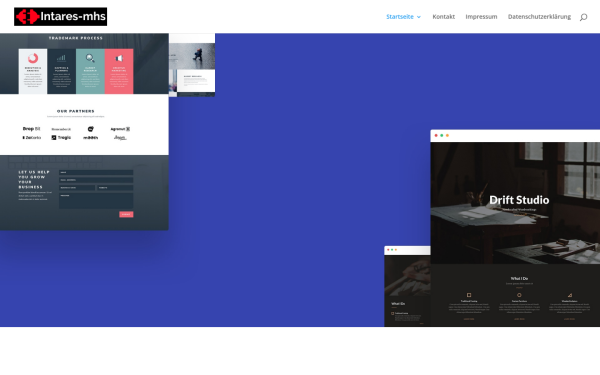This screenshot has height=375, width=600.
Task: Click the small dark browser mockup thumbnail
Action: pyautogui.click(x=407, y=286)
